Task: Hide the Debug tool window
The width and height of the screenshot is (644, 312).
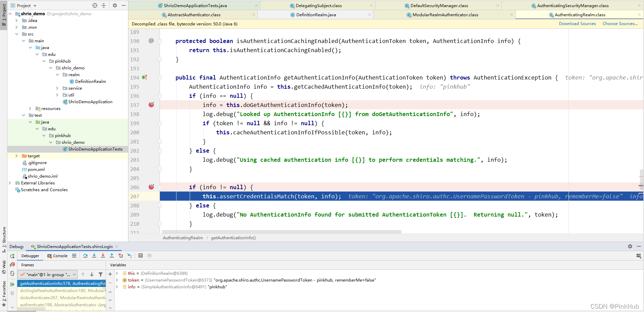Action: (639, 246)
